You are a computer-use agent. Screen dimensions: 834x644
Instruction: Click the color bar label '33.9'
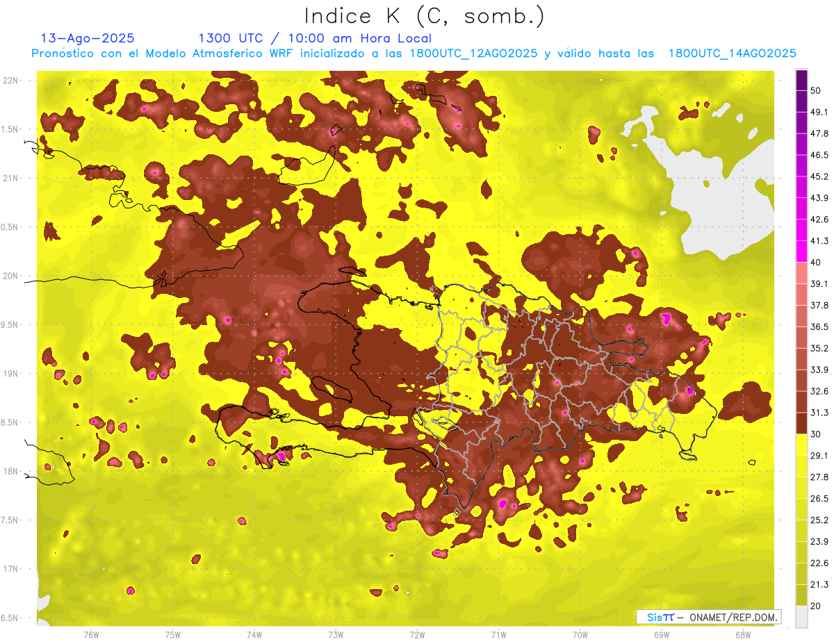click(820, 370)
